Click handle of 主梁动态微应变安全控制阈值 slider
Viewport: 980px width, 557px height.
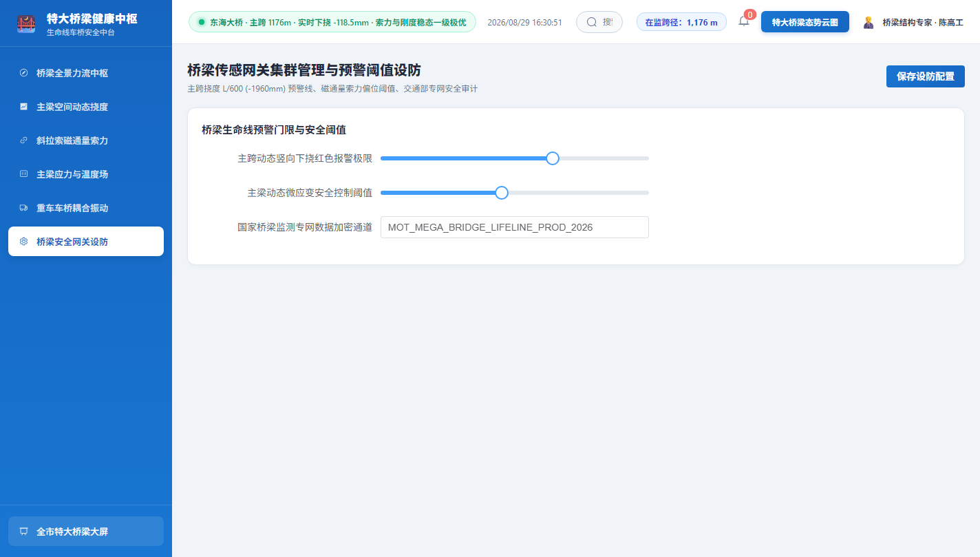pos(502,193)
